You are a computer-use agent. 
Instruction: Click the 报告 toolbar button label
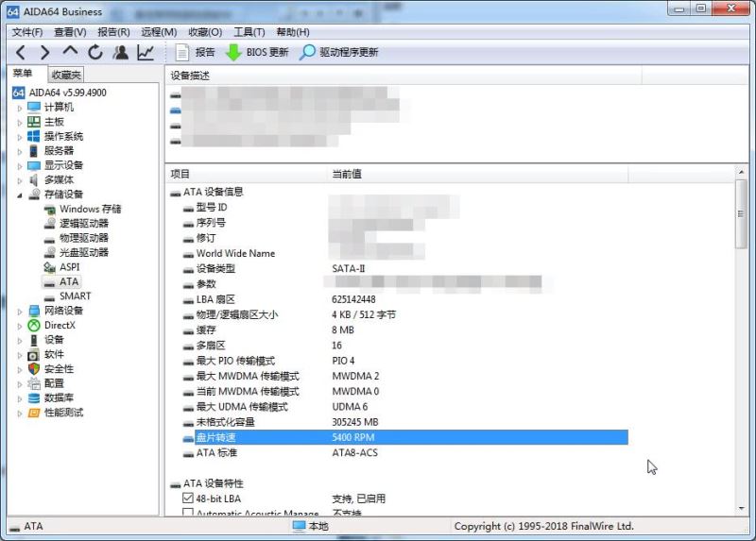205,52
